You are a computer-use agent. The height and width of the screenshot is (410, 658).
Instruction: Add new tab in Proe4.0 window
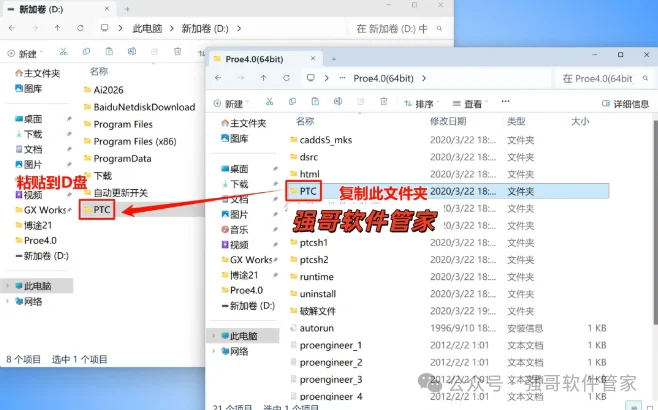(334, 59)
